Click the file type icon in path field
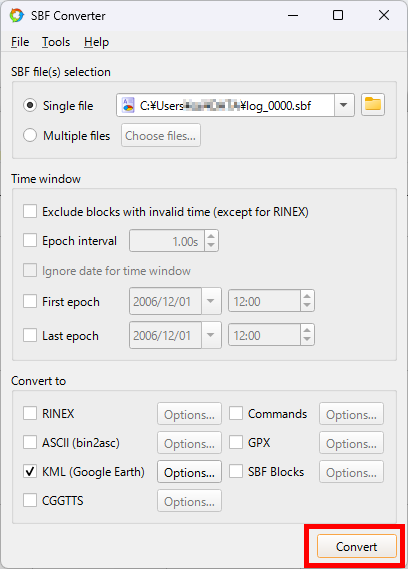The height and width of the screenshot is (569, 408). [128, 105]
